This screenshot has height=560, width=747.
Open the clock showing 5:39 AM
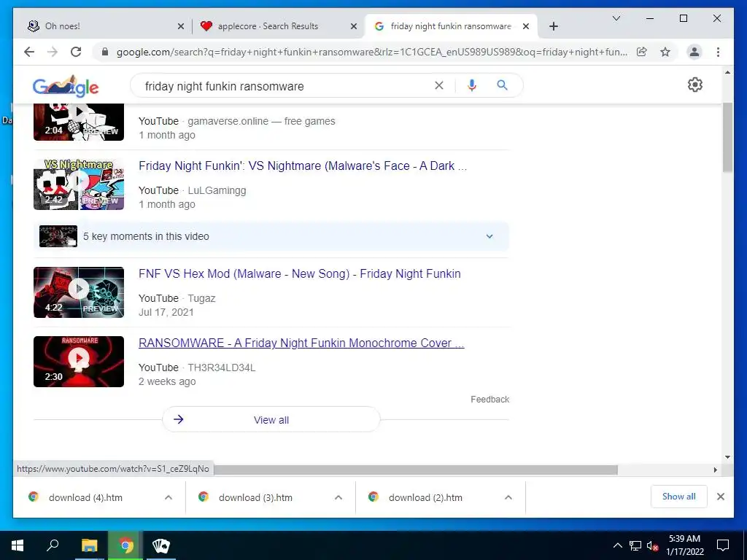point(684,545)
